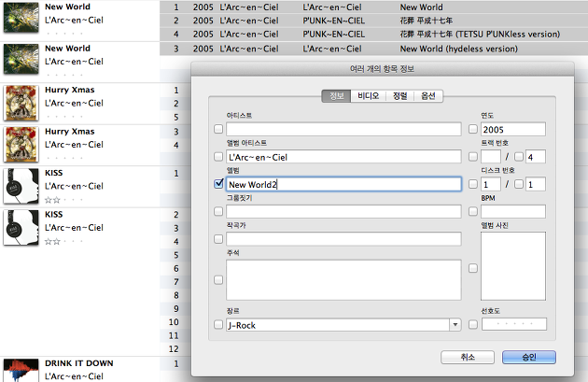
Task: Click the 앨범 사진 artwork well
Action: point(513,266)
